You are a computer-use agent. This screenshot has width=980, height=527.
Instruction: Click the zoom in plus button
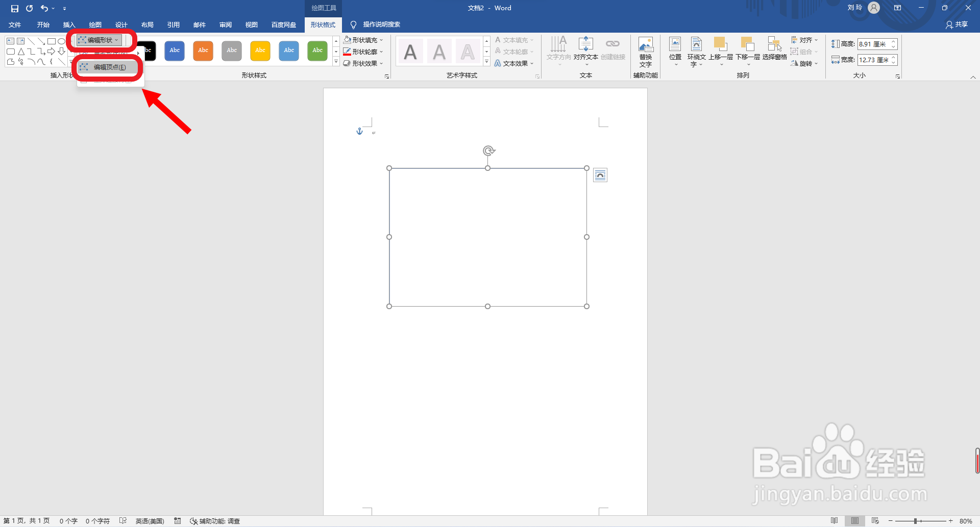[951, 521]
